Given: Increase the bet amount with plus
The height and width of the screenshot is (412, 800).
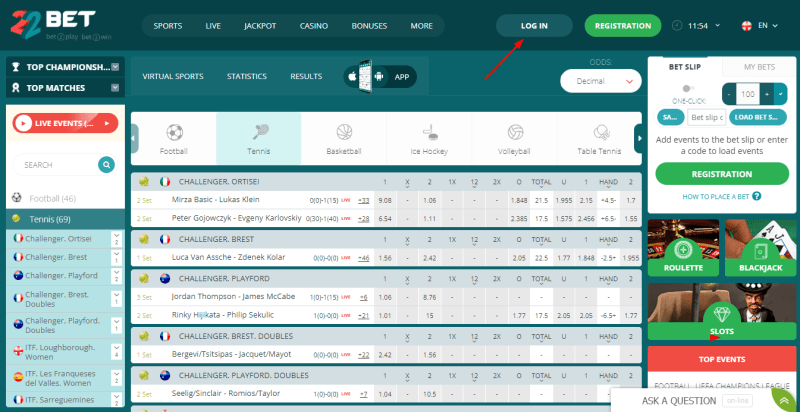Looking at the screenshot, I should [767, 94].
